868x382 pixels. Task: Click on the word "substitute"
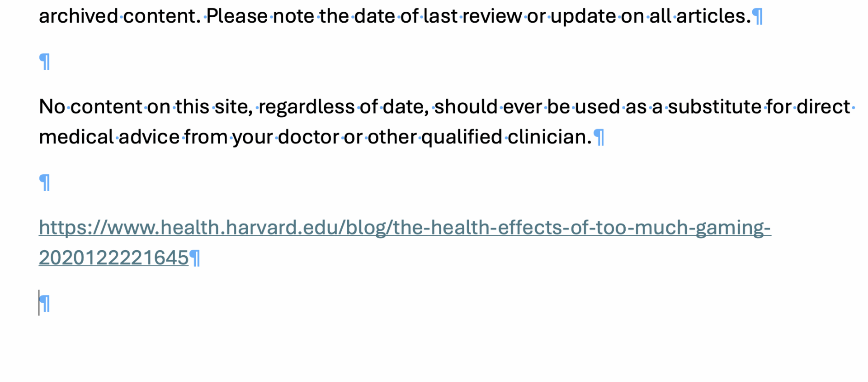point(714,107)
